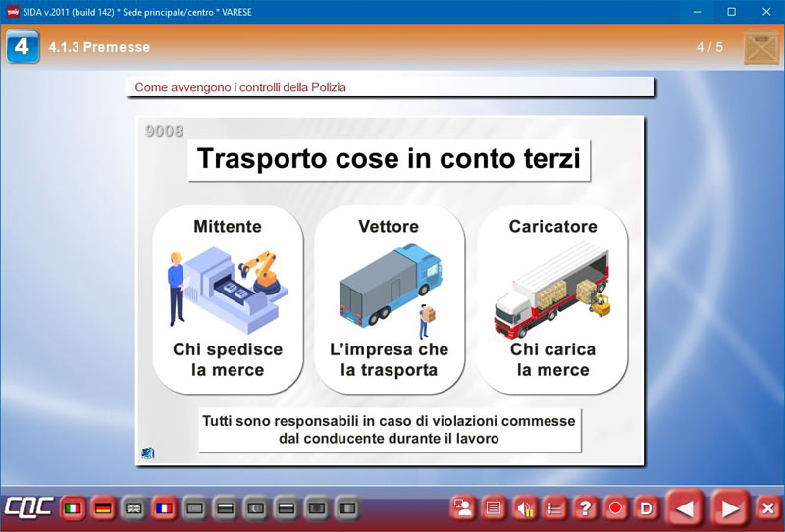Open the teacher presentation mode icon
Screen dimensions: 785x532
[462, 508]
